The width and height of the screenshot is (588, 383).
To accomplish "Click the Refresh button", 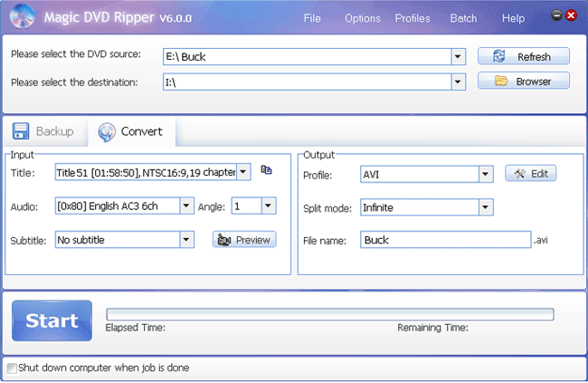I will [524, 56].
